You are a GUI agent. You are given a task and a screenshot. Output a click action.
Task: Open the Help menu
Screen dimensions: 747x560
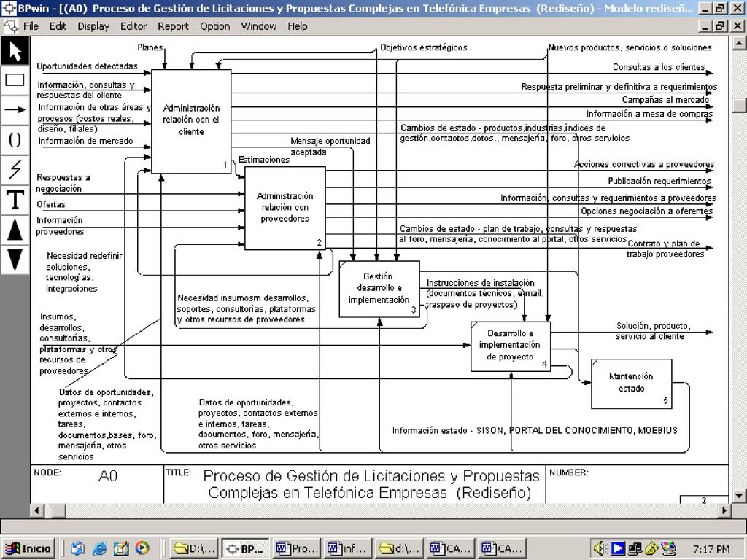(298, 26)
